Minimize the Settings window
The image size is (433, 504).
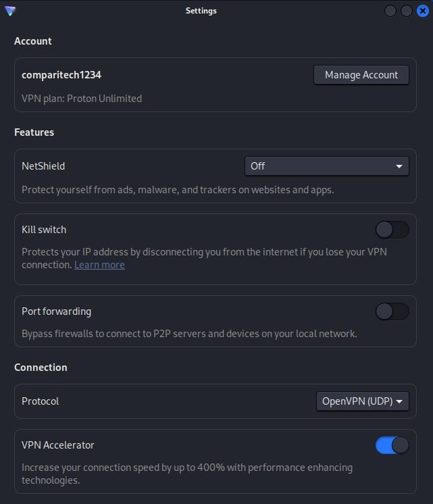pyautogui.click(x=390, y=11)
